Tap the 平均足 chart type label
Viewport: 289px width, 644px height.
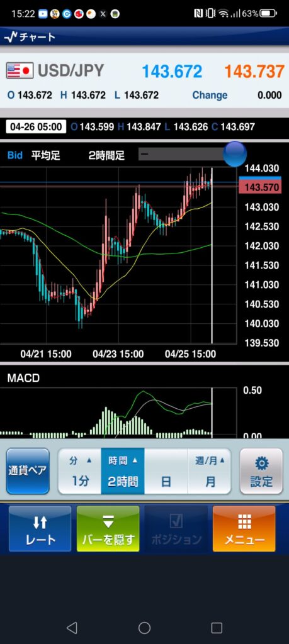(45, 155)
